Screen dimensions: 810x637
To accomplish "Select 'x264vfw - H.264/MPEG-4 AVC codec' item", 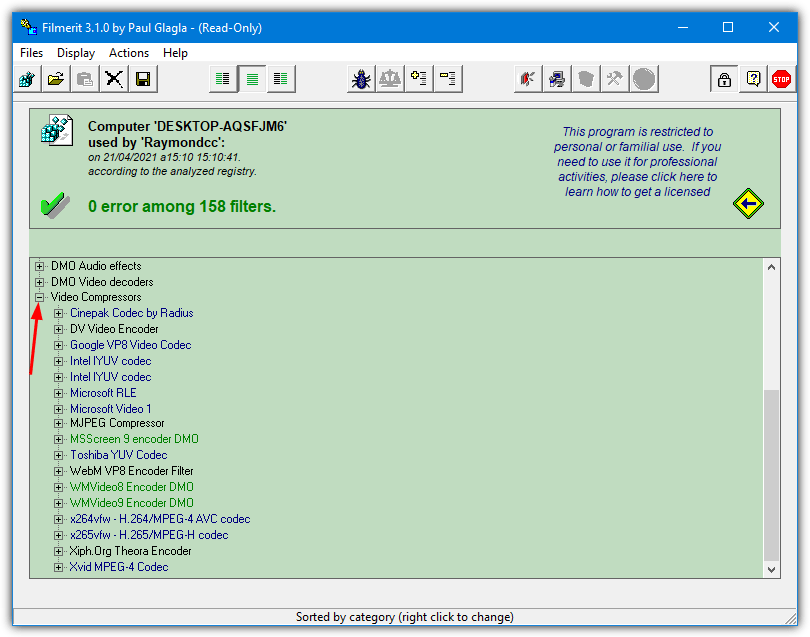I will 160,519.
